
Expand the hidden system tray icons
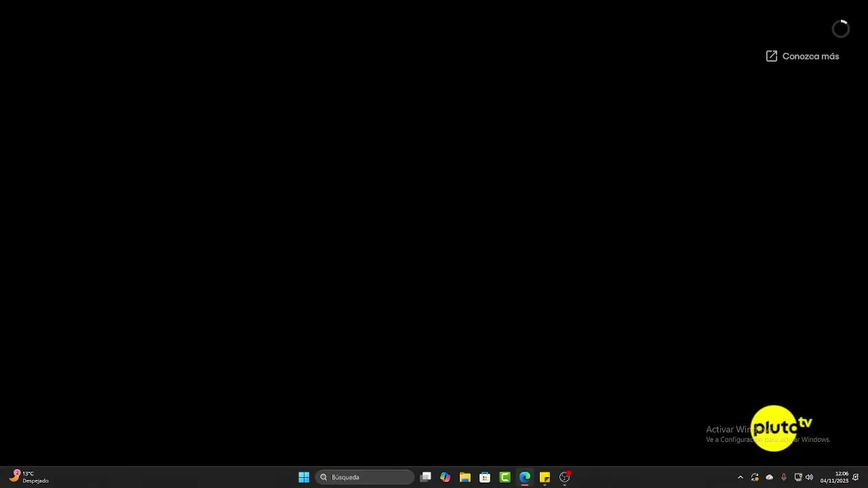[741, 477]
